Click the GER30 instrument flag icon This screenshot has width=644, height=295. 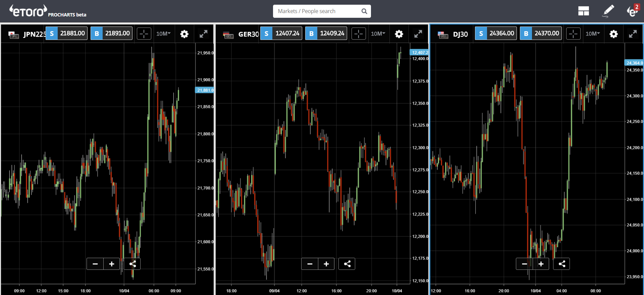tap(228, 35)
